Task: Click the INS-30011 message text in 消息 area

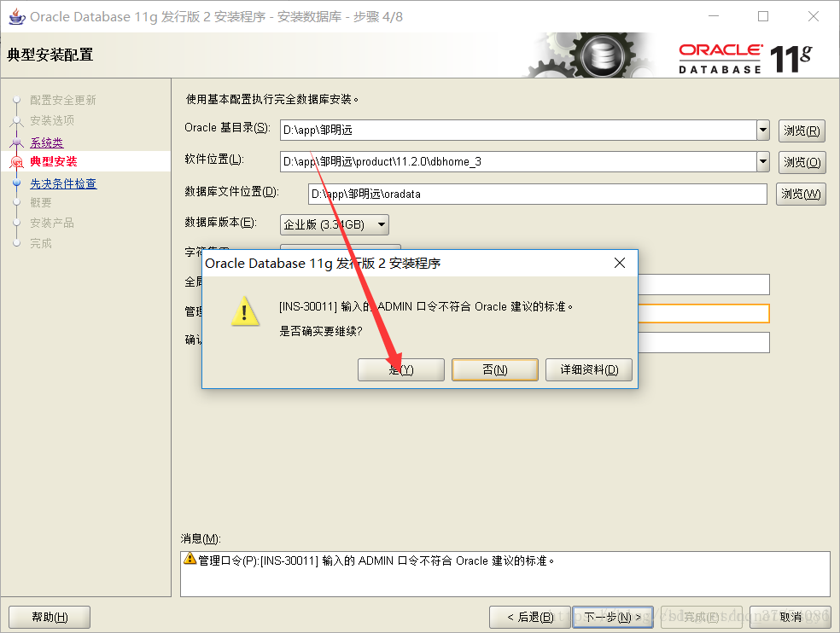Action: 376,560
